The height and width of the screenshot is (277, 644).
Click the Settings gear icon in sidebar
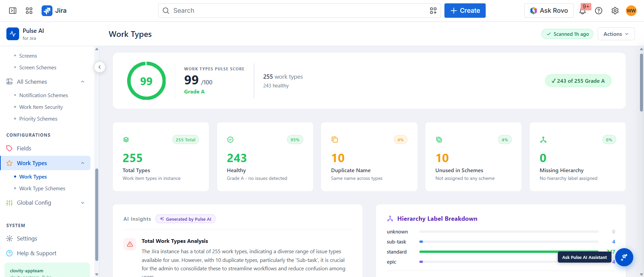[x=9, y=238]
